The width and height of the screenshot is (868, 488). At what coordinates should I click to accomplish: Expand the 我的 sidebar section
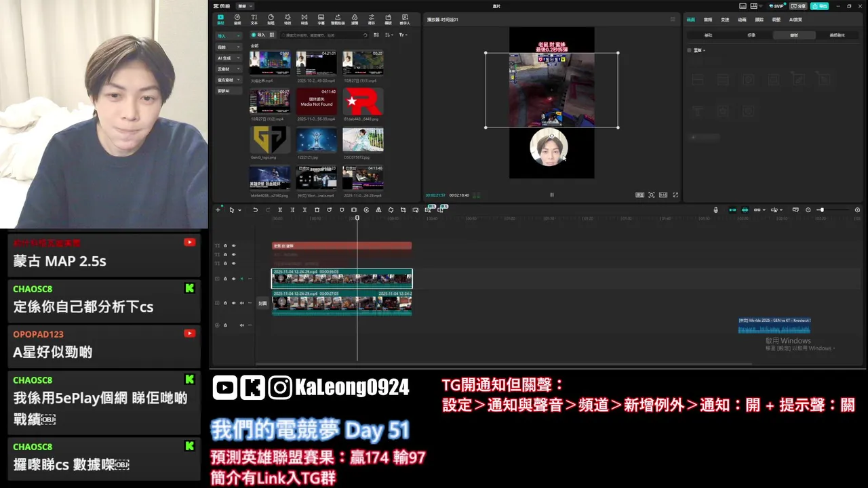[229, 47]
